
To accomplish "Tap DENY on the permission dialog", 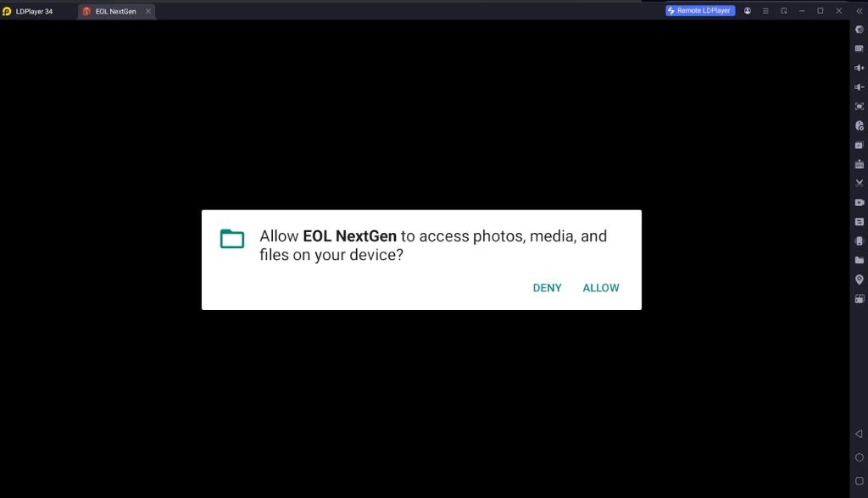I will coord(547,288).
